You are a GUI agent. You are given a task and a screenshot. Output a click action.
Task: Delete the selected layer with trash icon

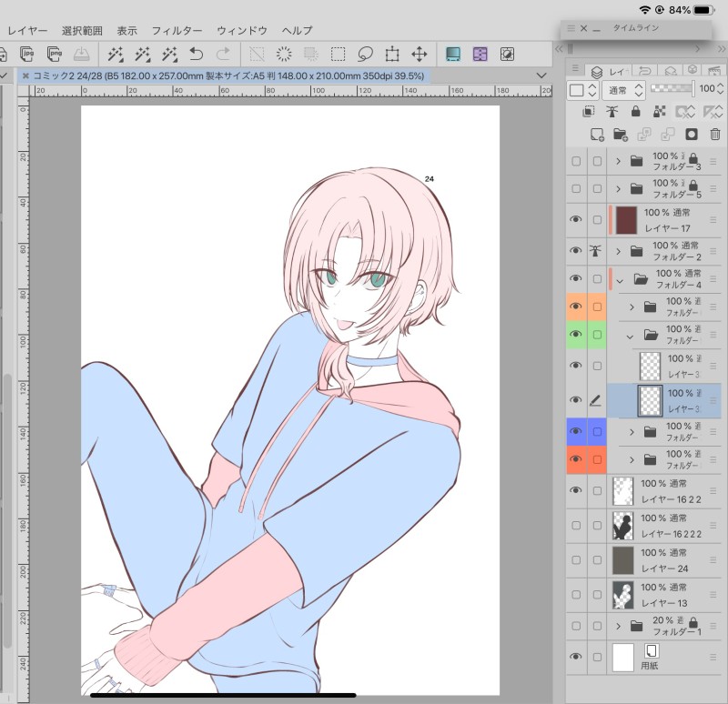[x=715, y=135]
